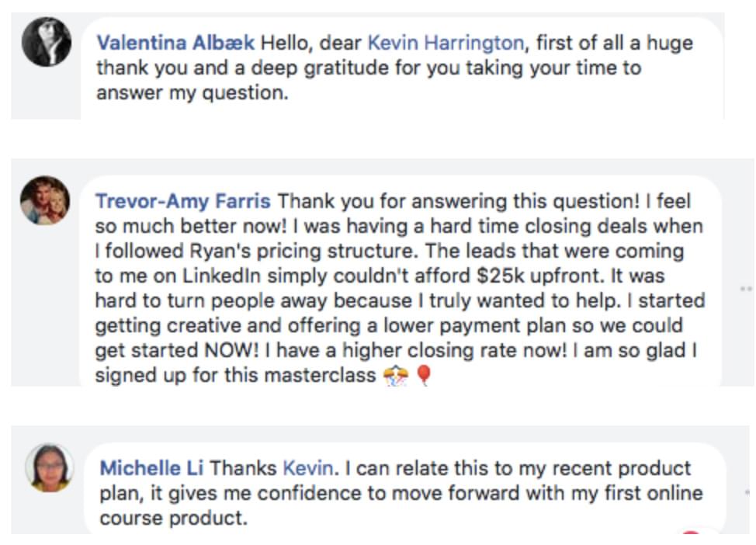Select Valentina's comment ending 'answer my question'
756x545 pixels.
(395, 68)
